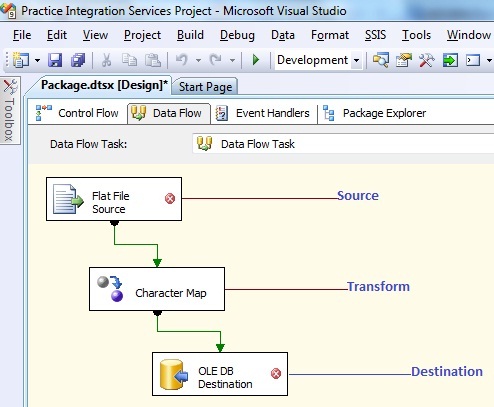Open the SSIS menu
This screenshot has width=494, height=407.
click(x=375, y=35)
